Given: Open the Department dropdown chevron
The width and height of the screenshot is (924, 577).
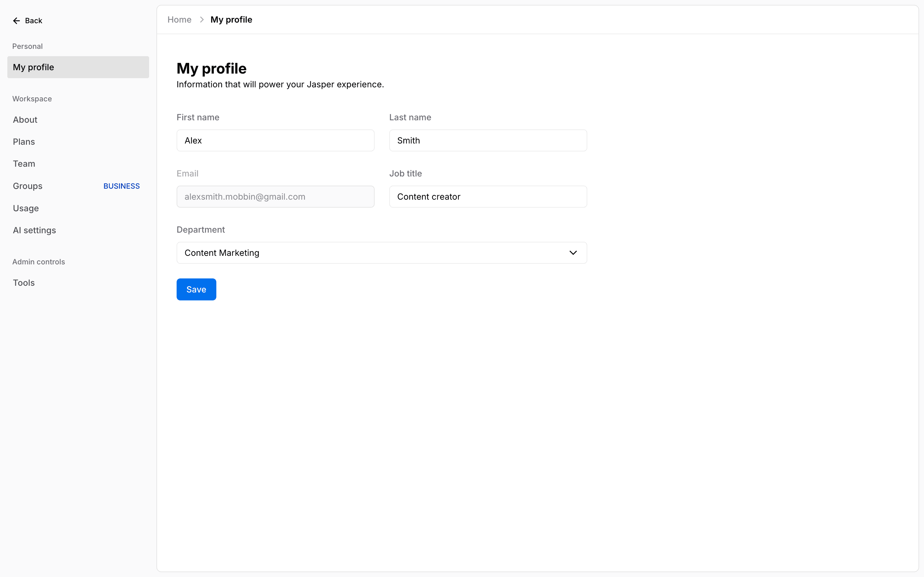Looking at the screenshot, I should (x=573, y=253).
